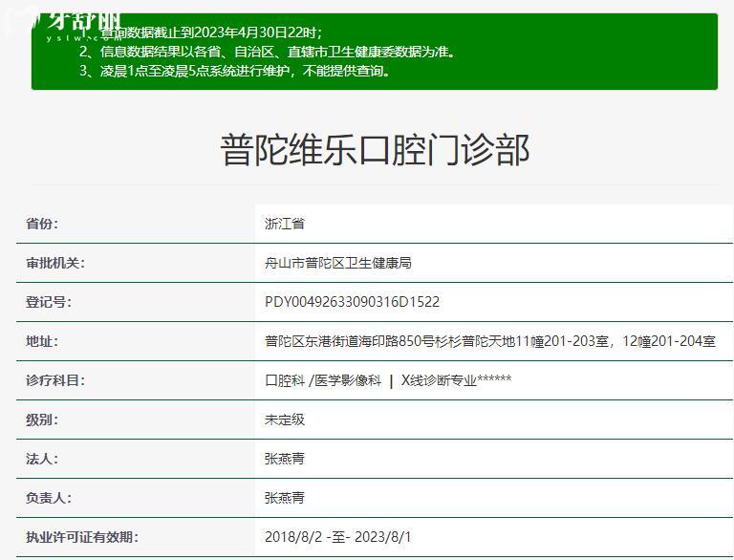
Task: Click notice line 3 about 系统进行维护
Action: pyautogui.click(x=235, y=71)
